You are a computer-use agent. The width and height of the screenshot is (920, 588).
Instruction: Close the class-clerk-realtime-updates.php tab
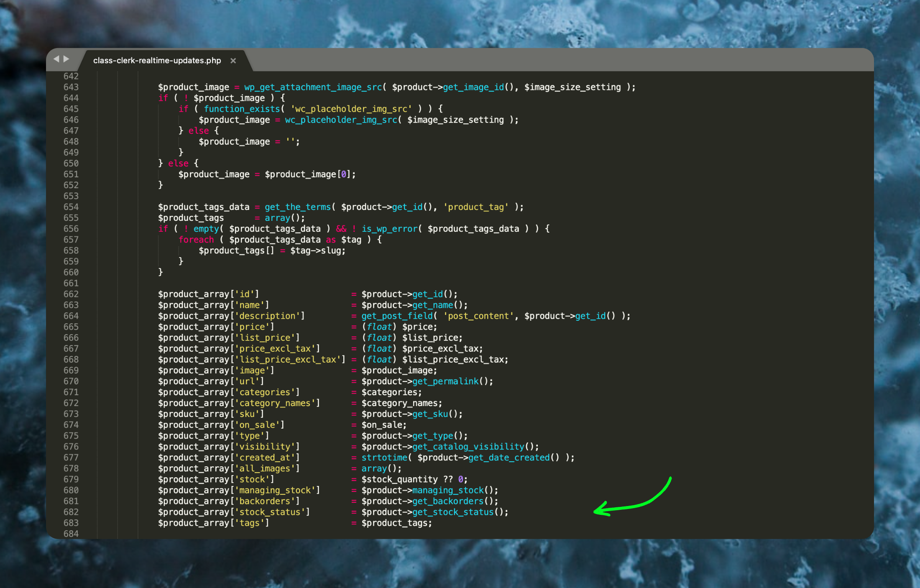pyautogui.click(x=233, y=61)
